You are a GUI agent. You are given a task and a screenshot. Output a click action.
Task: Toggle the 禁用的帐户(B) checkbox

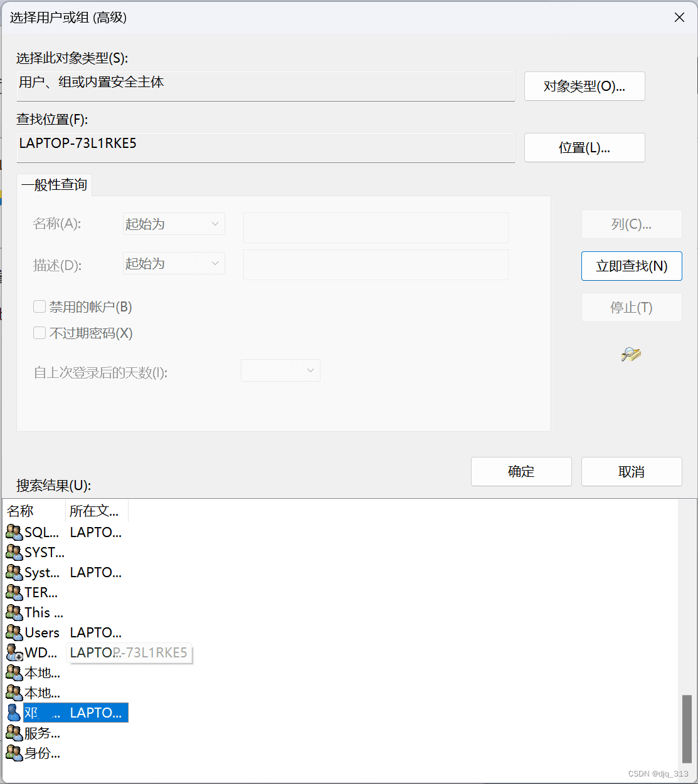pyautogui.click(x=40, y=306)
